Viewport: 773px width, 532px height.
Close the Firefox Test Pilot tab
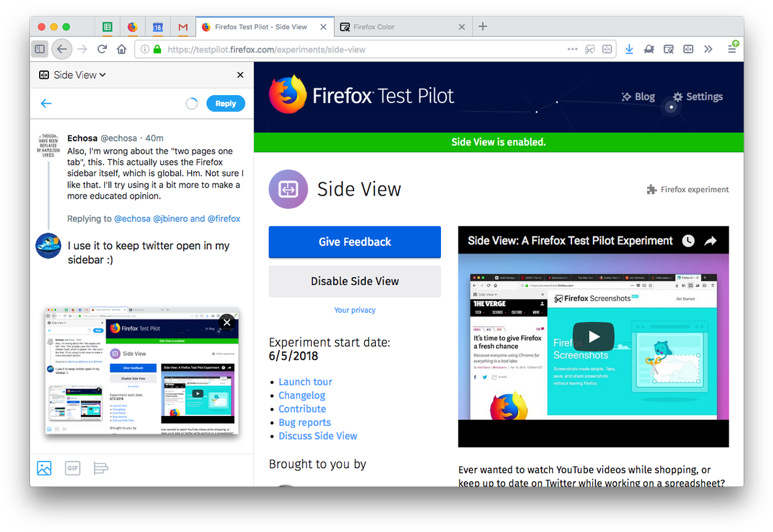click(x=324, y=27)
